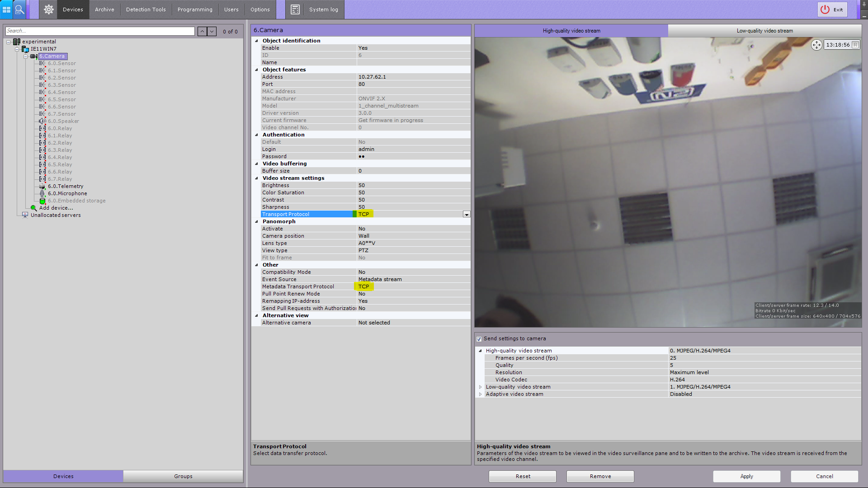Click the search previous result arrow

(x=202, y=31)
